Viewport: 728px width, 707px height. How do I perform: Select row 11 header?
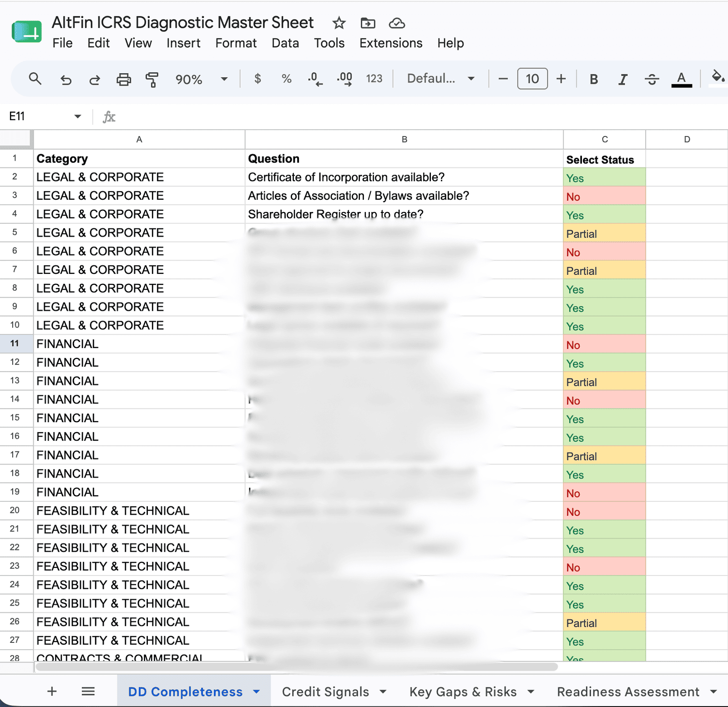click(x=16, y=343)
